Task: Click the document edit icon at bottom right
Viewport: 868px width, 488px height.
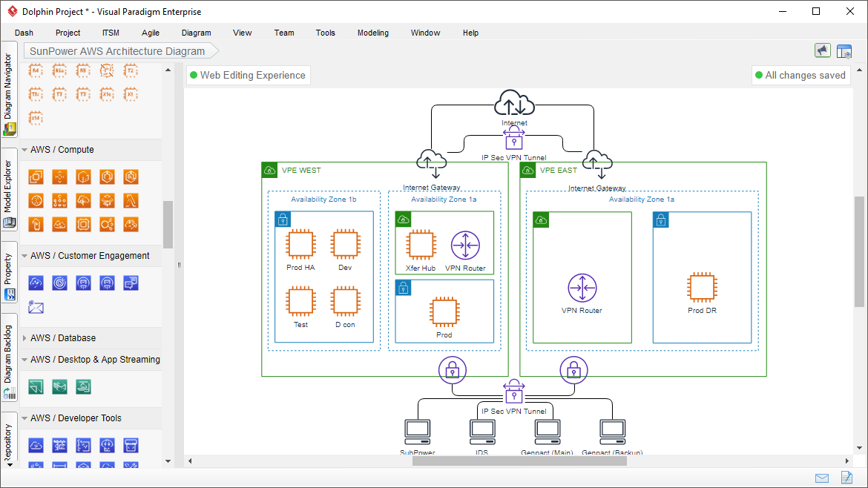Action: pos(846,478)
